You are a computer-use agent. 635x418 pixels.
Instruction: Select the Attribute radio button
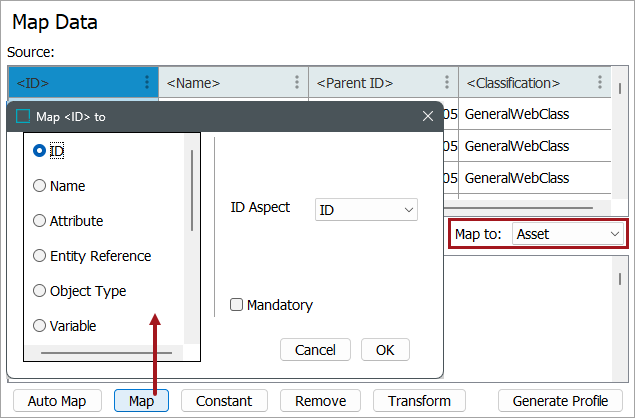tap(39, 221)
